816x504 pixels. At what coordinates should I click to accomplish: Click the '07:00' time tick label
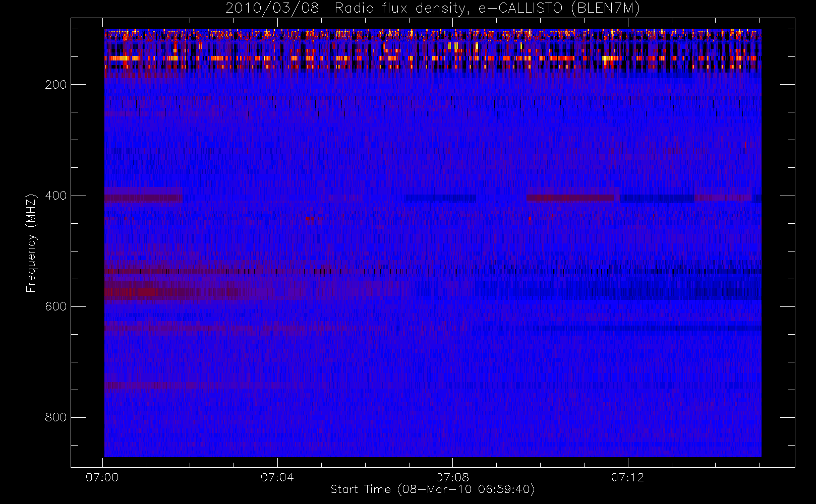click(x=102, y=477)
